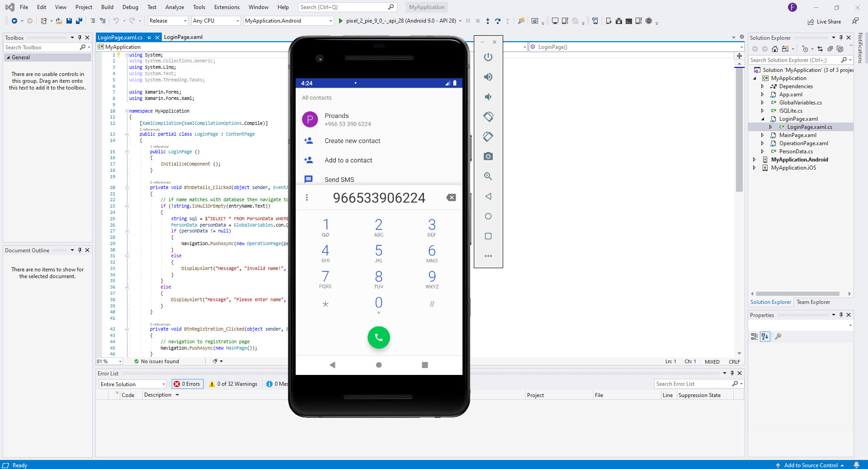Click Save toolbar icon

click(x=69, y=21)
